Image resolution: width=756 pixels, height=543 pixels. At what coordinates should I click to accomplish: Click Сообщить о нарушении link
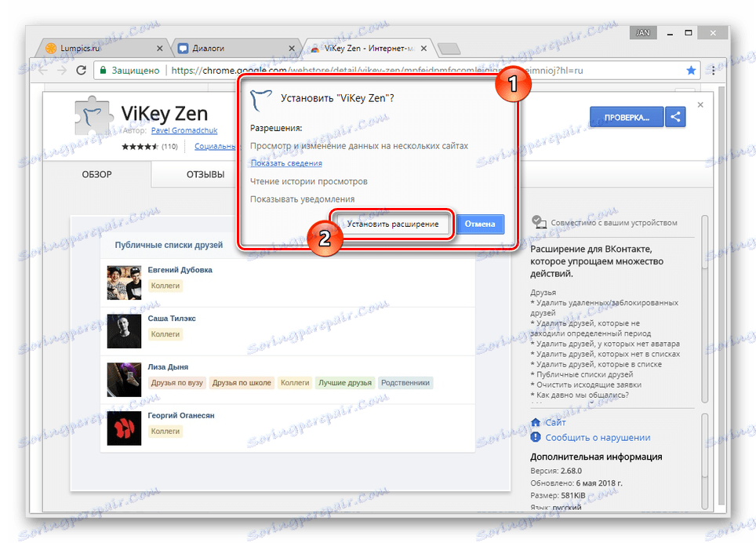[598, 437]
